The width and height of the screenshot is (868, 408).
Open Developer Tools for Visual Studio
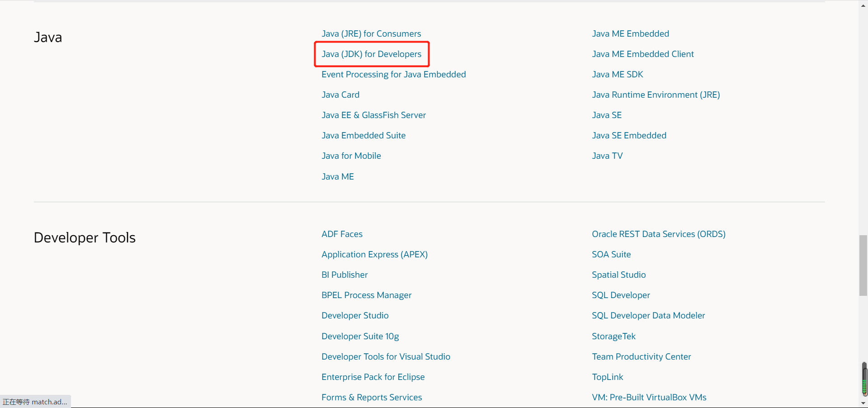coord(386,357)
